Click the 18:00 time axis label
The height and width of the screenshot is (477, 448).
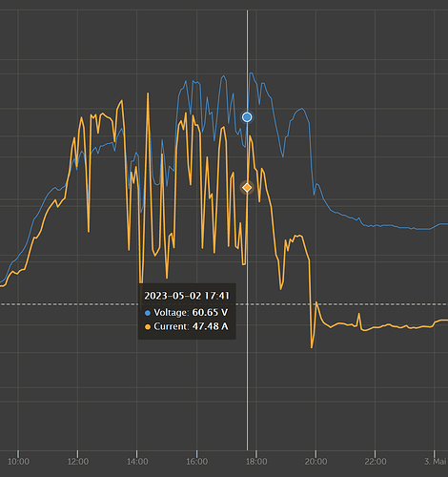[x=256, y=462]
